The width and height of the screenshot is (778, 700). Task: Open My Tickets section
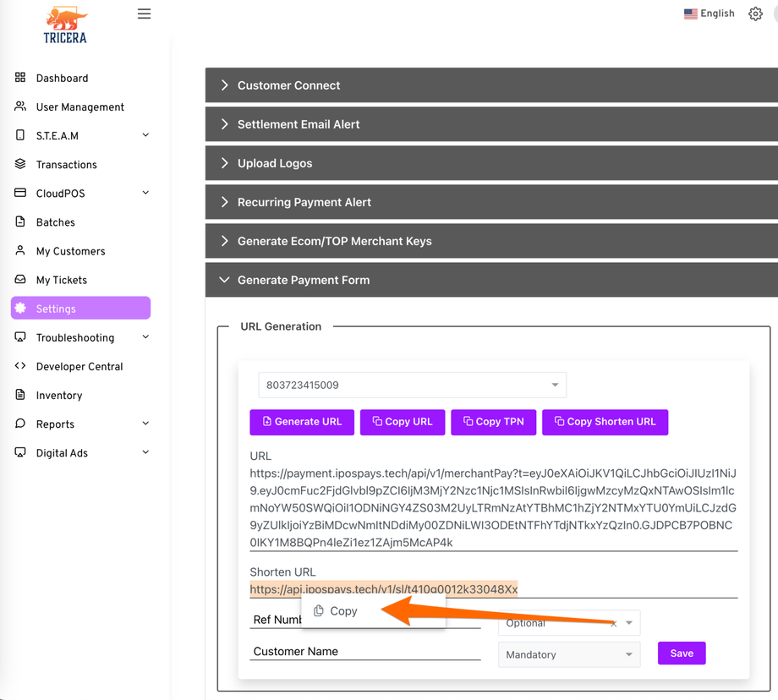click(x=61, y=280)
